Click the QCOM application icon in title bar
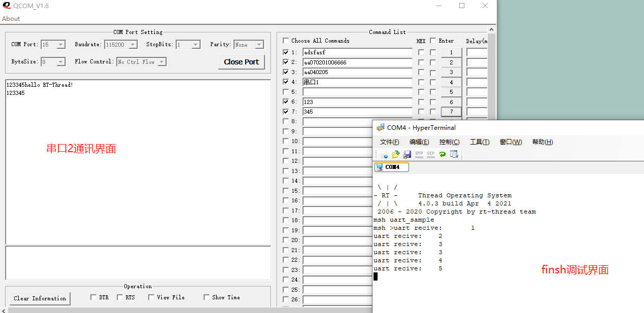This screenshot has width=644, height=313. tap(7, 6)
